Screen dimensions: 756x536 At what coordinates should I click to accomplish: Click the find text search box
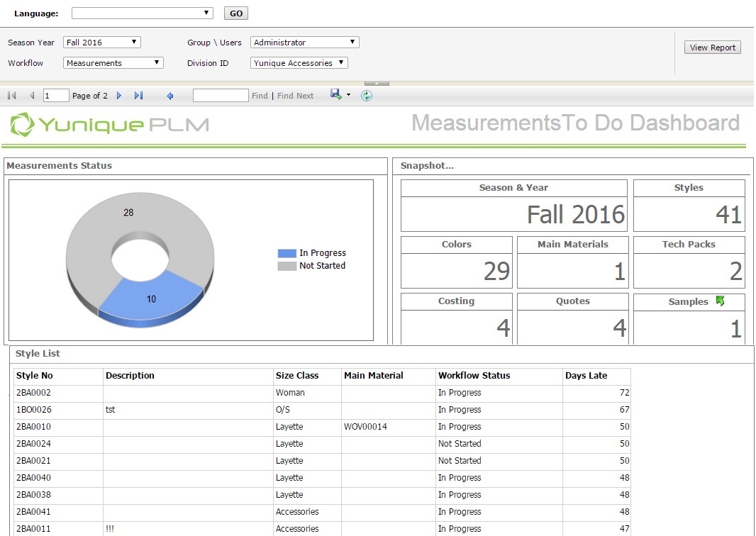221,96
